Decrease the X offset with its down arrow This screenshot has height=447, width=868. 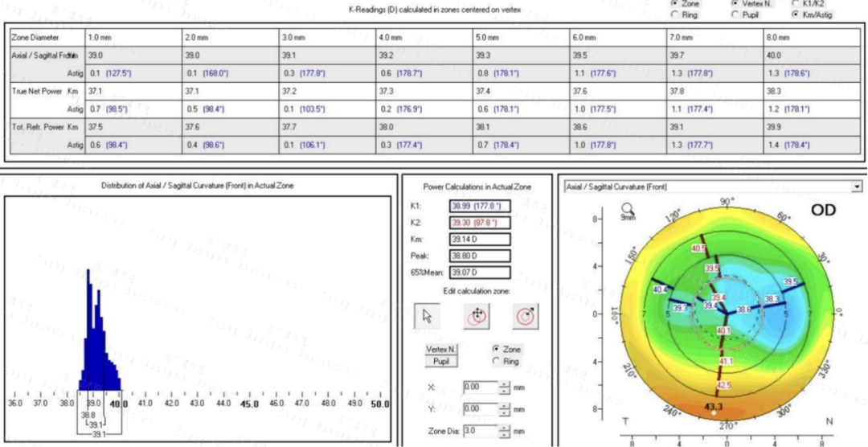coord(504,391)
